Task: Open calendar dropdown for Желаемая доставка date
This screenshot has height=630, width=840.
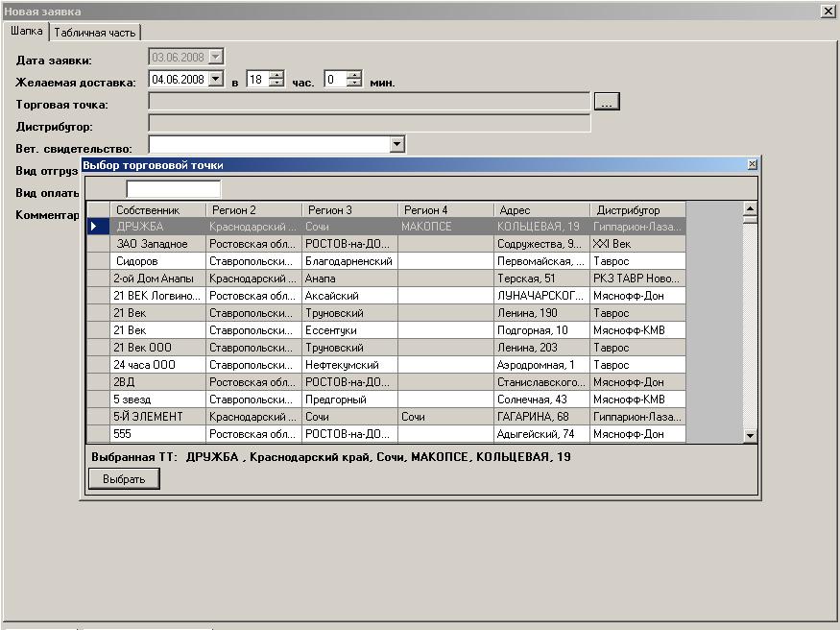Action: [x=216, y=80]
